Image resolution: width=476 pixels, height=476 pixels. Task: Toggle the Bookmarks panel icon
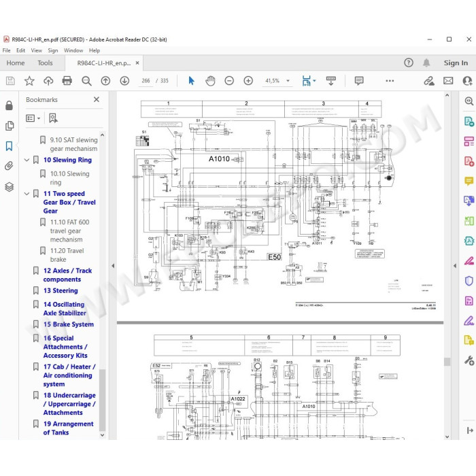click(9, 146)
